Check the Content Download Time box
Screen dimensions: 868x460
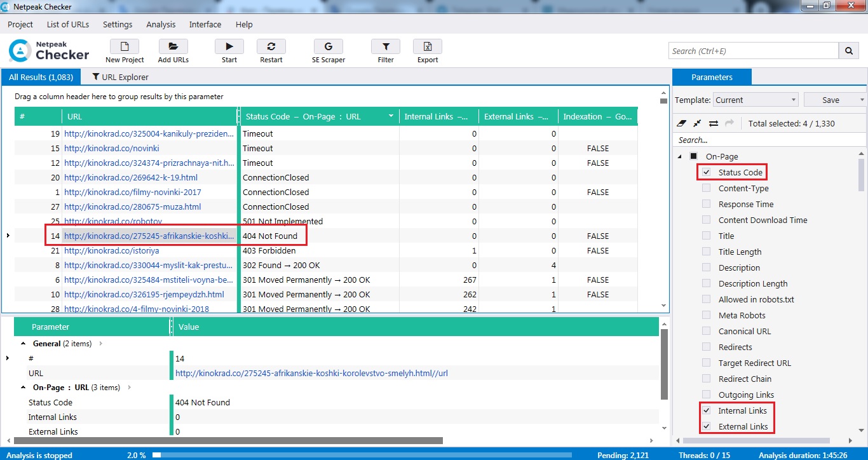coord(707,220)
